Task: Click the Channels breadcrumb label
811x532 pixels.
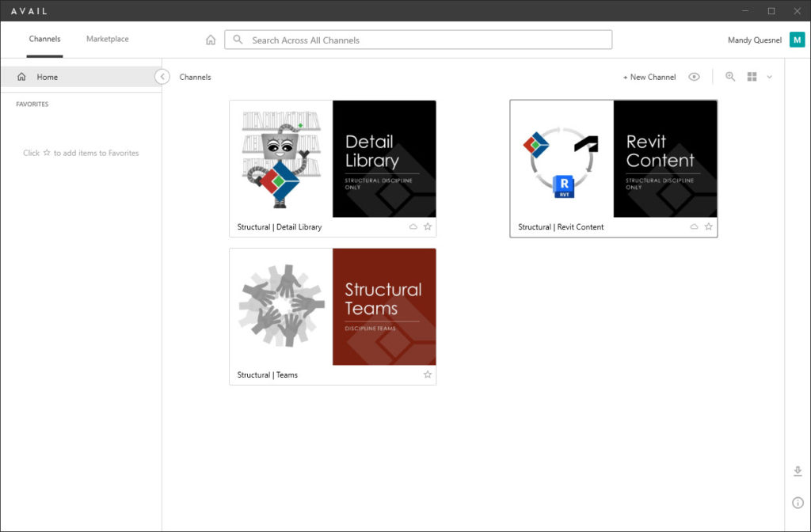Action: coord(195,77)
